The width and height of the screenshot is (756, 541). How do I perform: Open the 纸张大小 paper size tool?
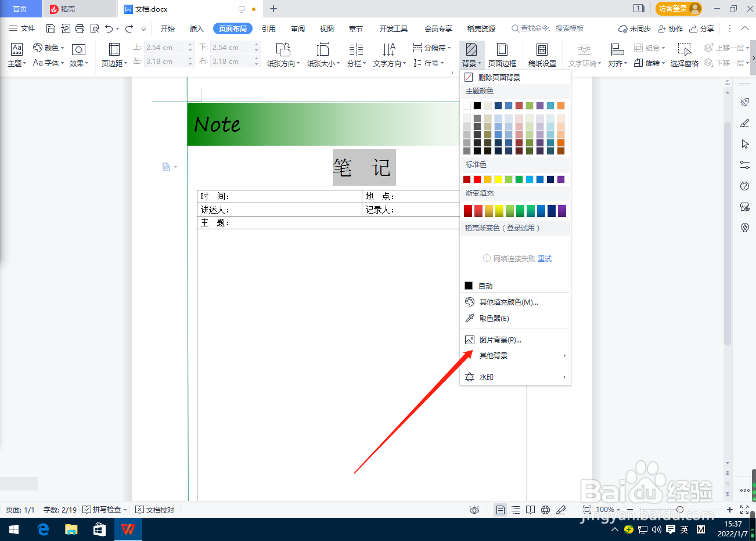point(323,55)
